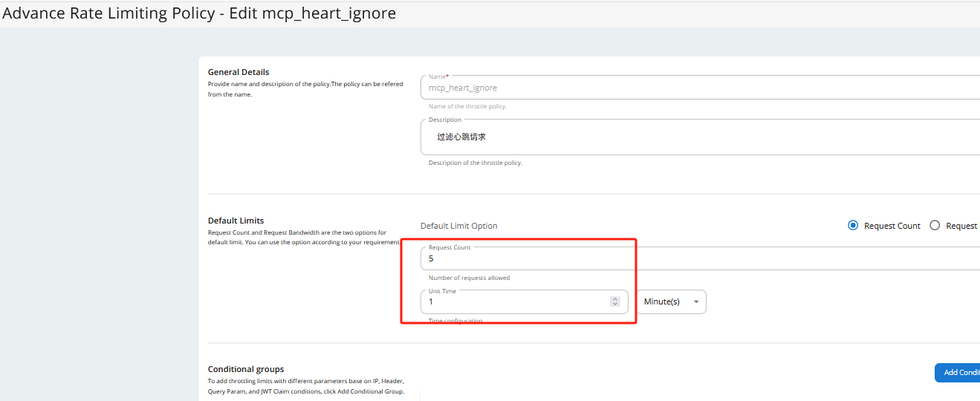Click the Unit Time field showing 1
Screen dimensions: 980x401
point(525,301)
